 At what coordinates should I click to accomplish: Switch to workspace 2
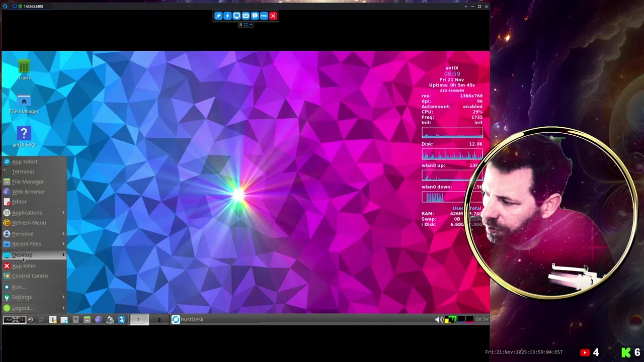[x=159, y=319]
